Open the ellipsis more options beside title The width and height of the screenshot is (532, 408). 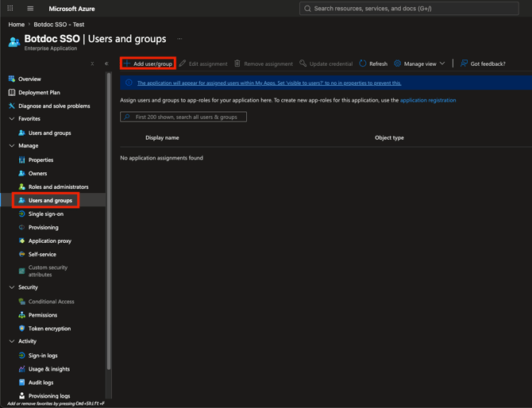(179, 39)
